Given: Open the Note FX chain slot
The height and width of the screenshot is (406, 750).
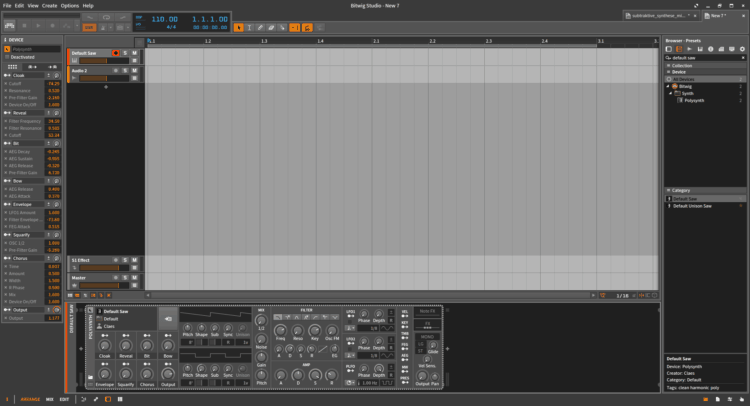Looking at the screenshot, I should point(427,311).
